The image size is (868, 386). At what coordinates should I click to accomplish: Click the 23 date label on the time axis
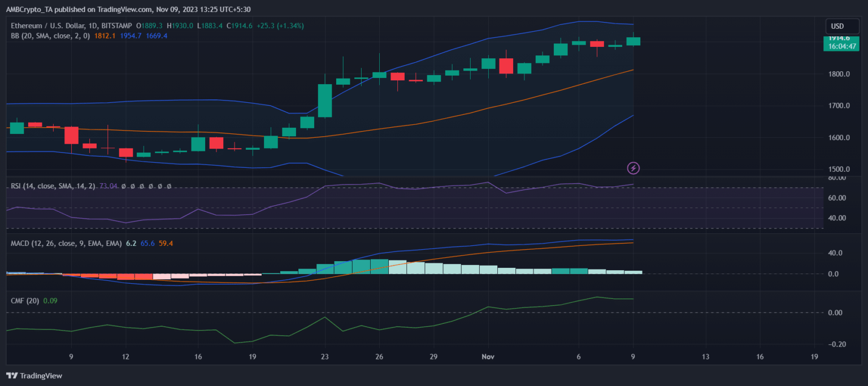[324, 357]
